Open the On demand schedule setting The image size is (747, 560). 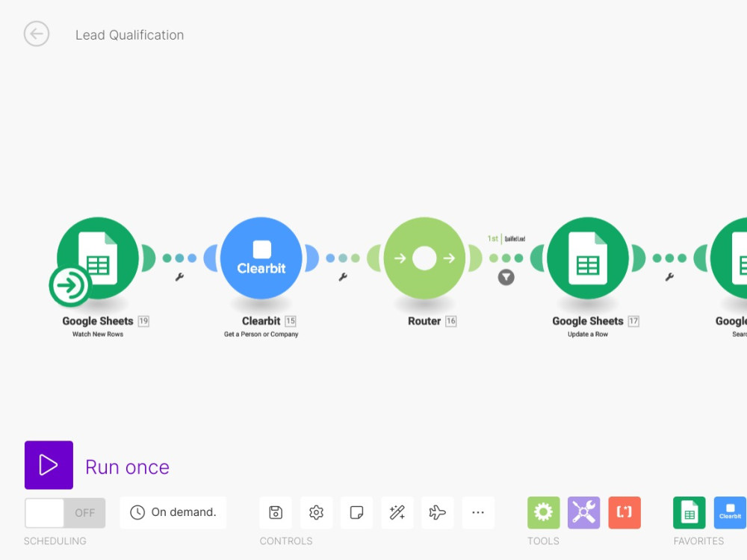(173, 512)
